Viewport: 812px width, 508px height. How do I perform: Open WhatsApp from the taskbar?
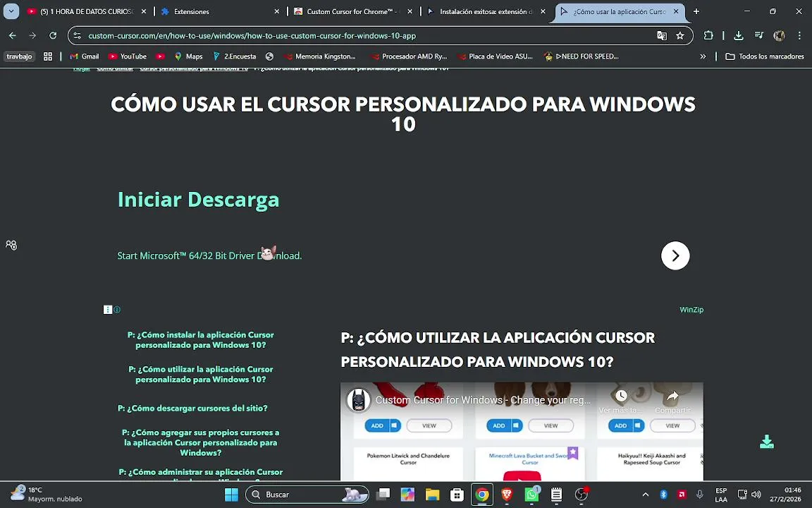tap(532, 495)
